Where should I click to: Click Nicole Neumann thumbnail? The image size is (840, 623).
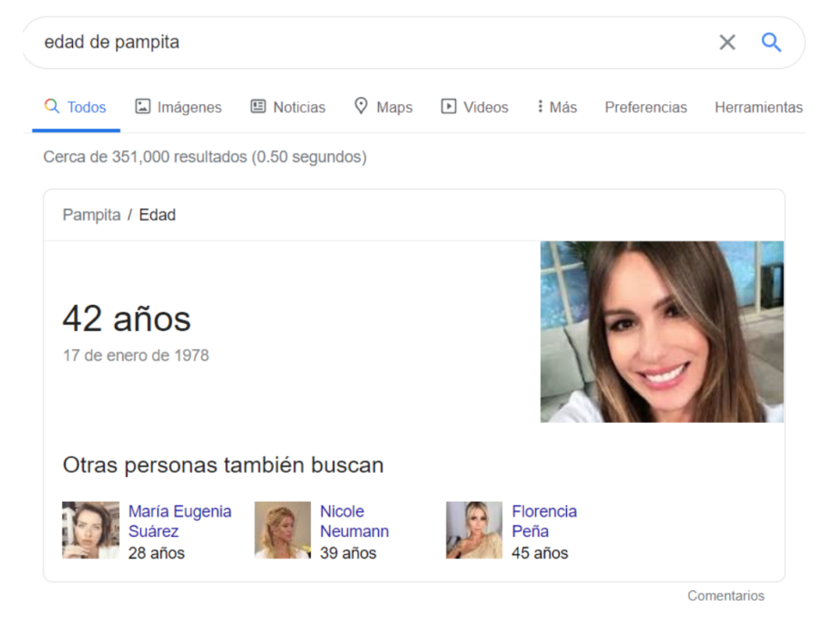(x=282, y=530)
